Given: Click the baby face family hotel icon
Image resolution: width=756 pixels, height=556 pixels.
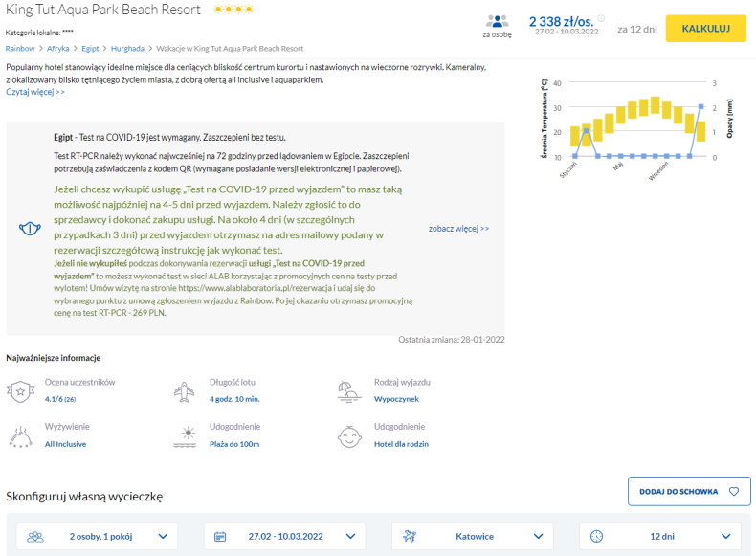Looking at the screenshot, I should click(x=349, y=437).
